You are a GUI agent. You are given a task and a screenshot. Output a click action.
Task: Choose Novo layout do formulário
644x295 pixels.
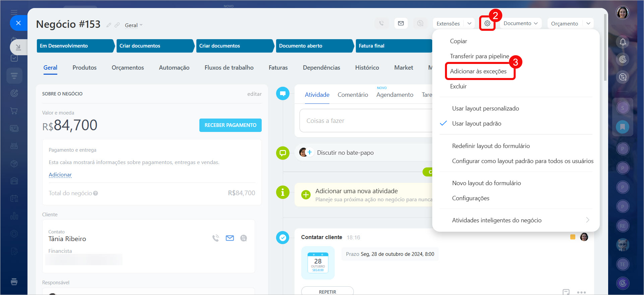coord(487,183)
